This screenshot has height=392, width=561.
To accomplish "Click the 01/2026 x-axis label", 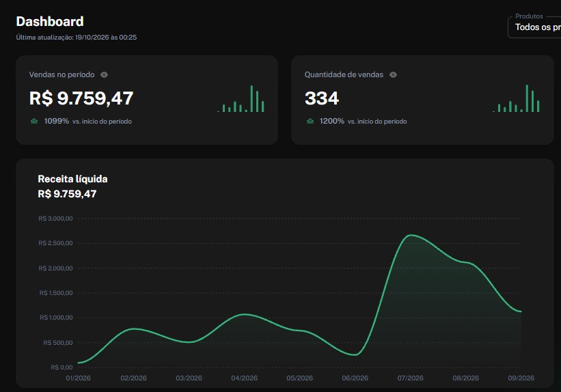I will tap(78, 378).
